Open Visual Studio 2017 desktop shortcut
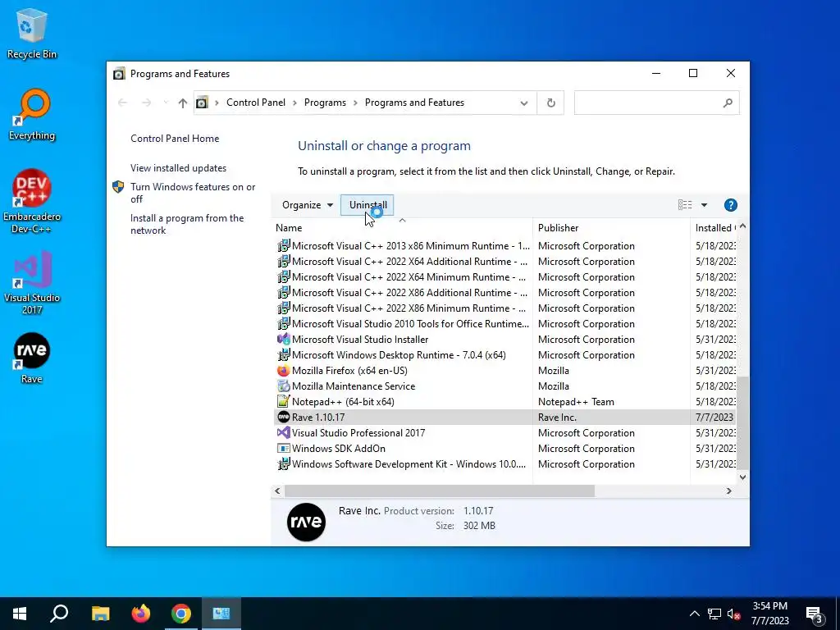 tap(32, 283)
